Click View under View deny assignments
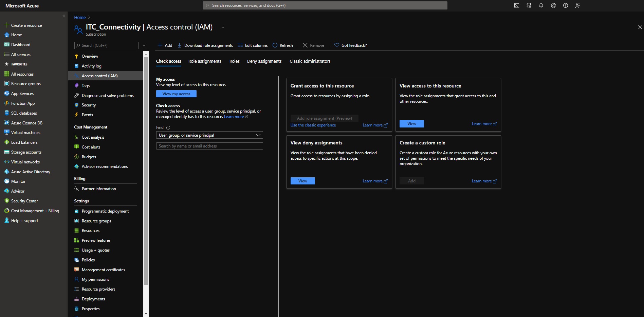This screenshot has height=317, width=644. (x=302, y=181)
